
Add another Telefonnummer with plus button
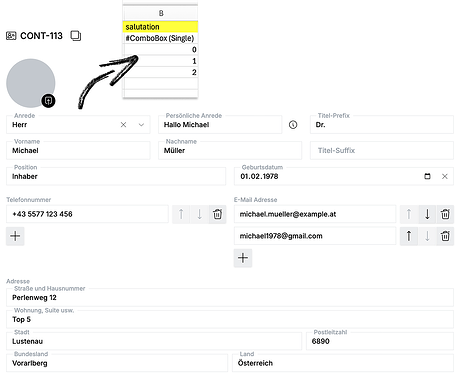click(15, 236)
